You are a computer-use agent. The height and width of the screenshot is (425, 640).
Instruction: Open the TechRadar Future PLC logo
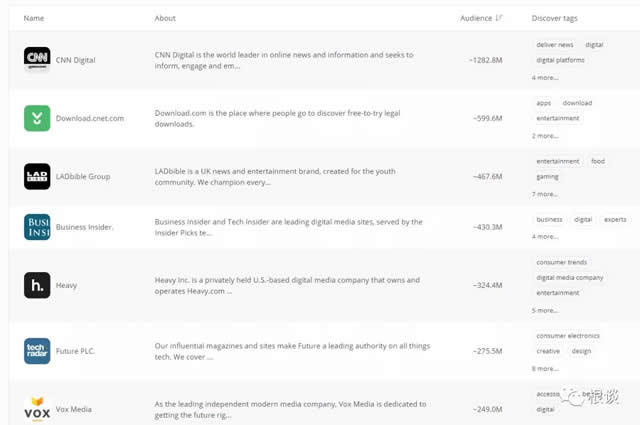[37, 351]
